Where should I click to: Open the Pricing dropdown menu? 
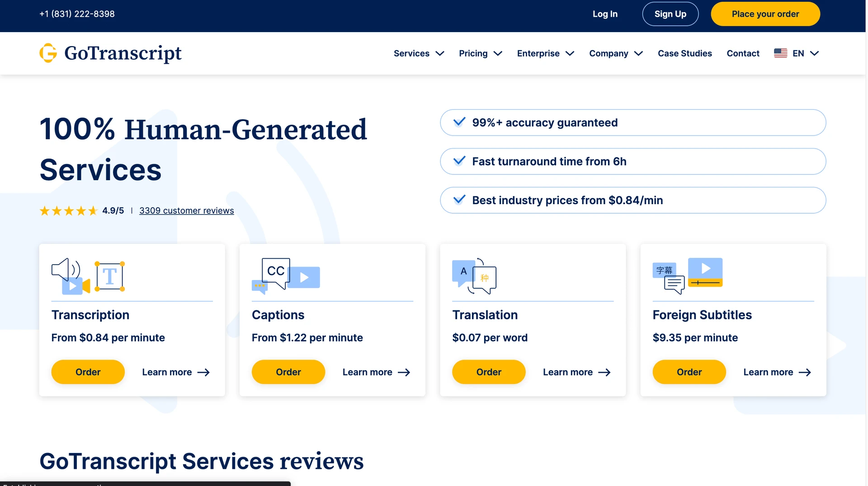point(480,53)
